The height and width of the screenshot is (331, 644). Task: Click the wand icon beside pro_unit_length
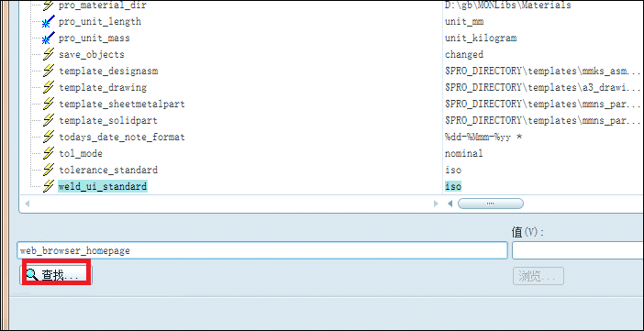49,21
